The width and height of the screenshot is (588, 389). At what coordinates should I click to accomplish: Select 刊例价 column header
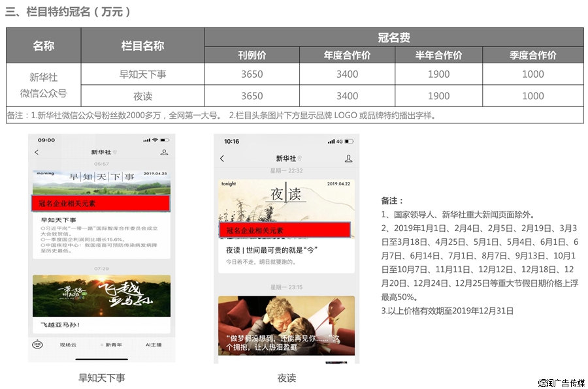tap(252, 55)
